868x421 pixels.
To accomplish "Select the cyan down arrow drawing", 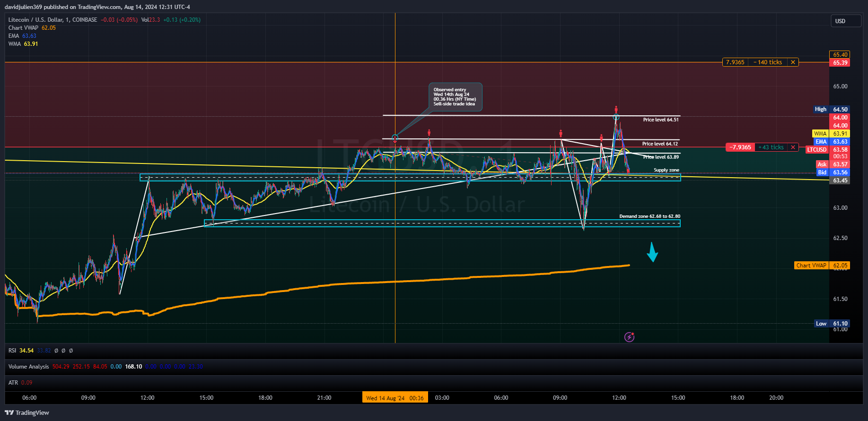I will [652, 252].
